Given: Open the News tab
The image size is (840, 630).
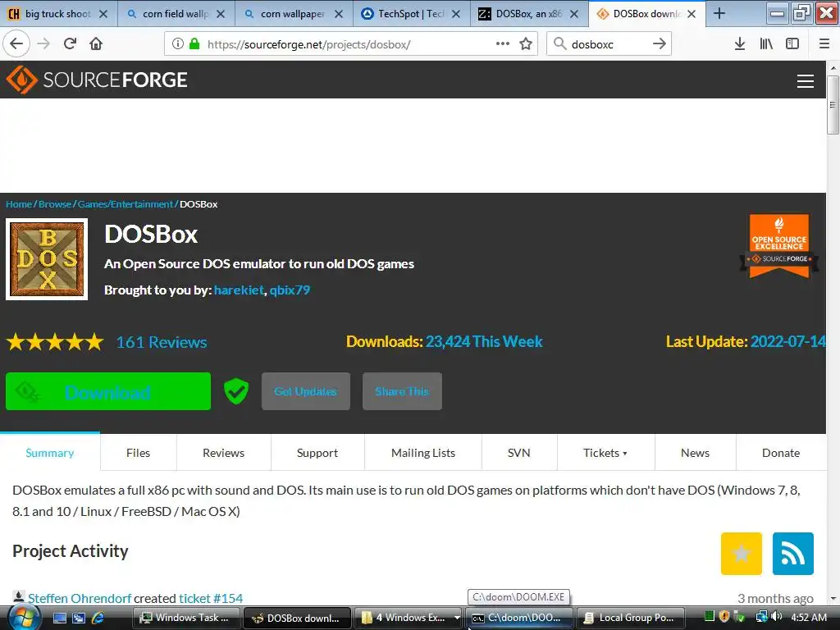Looking at the screenshot, I should point(696,453).
